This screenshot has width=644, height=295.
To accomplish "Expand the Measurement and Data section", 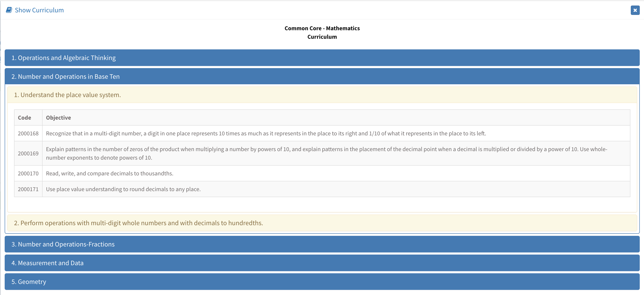I will click(x=47, y=263).
